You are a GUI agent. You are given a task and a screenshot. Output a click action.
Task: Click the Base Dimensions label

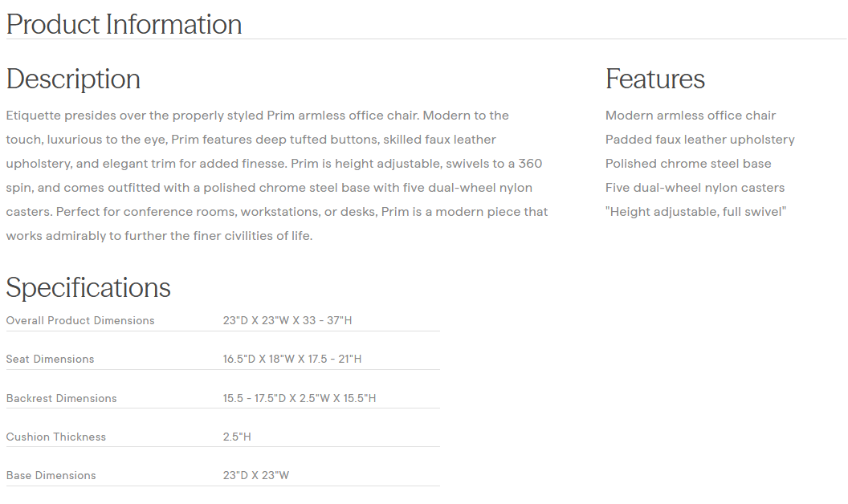pyautogui.click(x=51, y=475)
